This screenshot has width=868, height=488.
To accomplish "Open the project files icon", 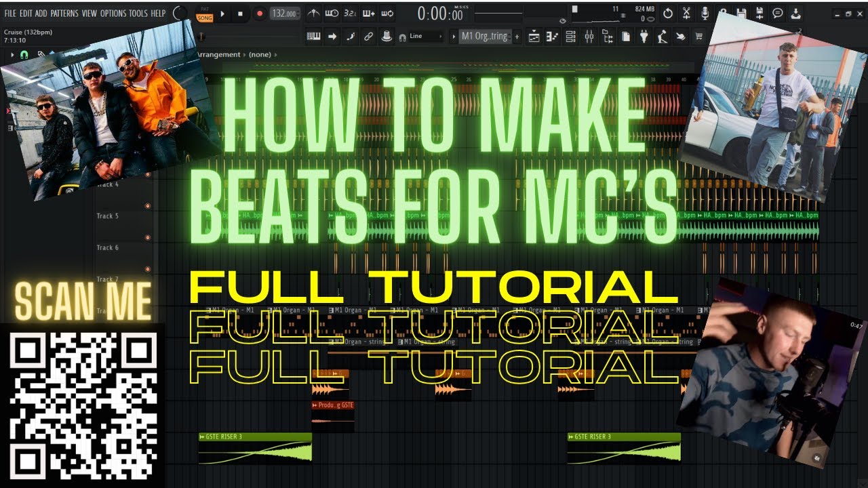I will [625, 37].
